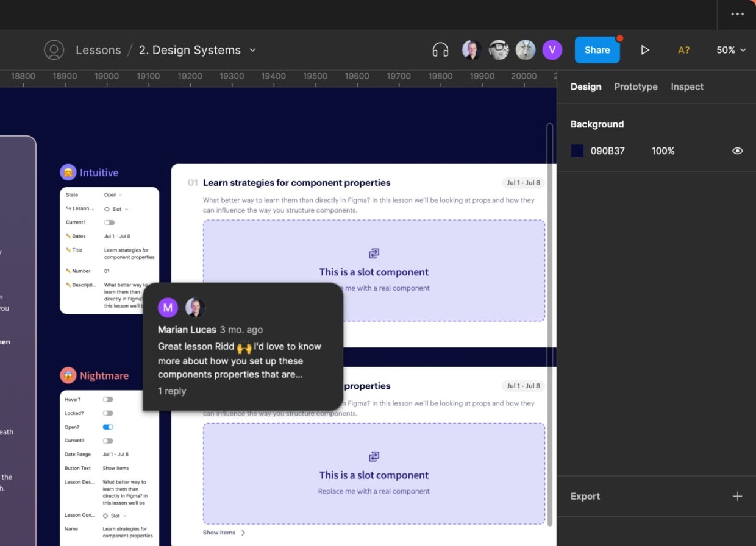Viewport: 756px width, 546px height.
Task: Edit the 100% background opacity field
Action: (x=663, y=151)
